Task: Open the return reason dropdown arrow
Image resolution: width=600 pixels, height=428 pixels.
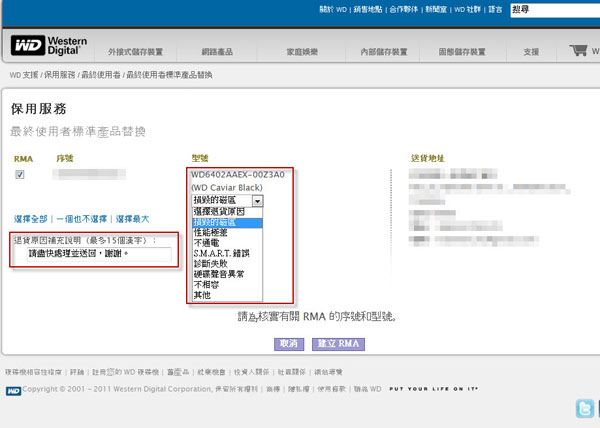Action: pos(258,201)
